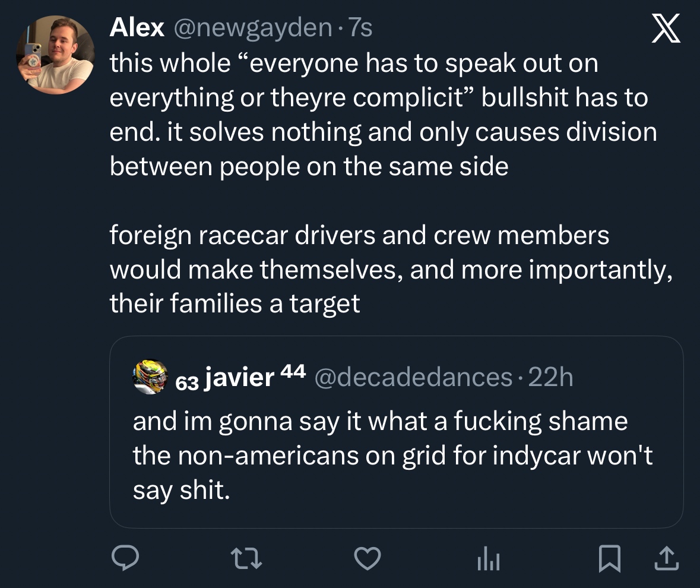Click the 22h timestamp of quoted tweet
Image resolution: width=700 pixels, height=588 pixels.
pyautogui.click(x=550, y=377)
